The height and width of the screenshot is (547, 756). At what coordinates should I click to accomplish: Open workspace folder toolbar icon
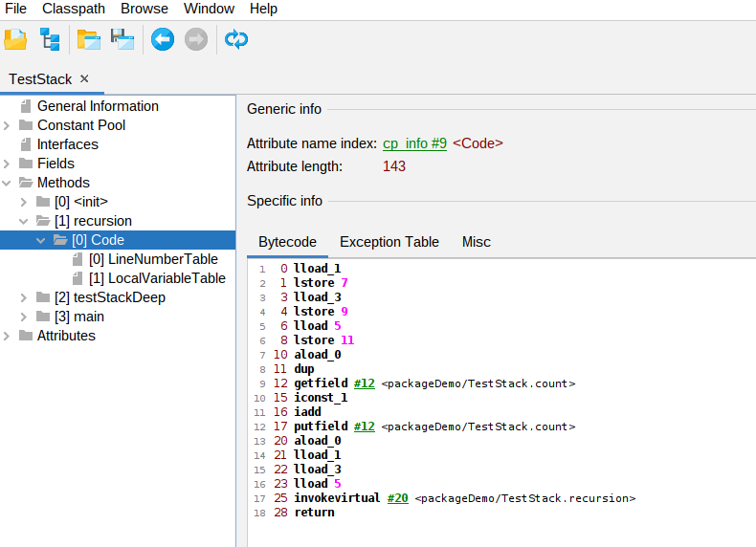(89, 39)
